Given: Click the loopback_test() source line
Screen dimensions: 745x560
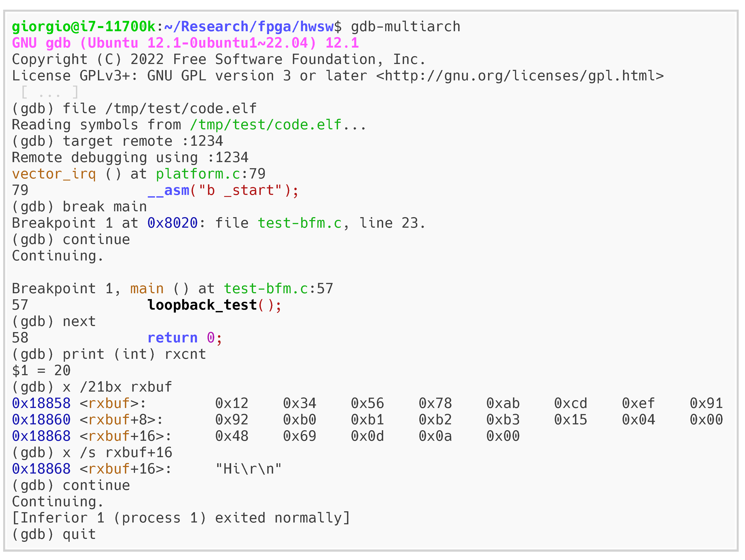Looking at the screenshot, I should point(214,305).
